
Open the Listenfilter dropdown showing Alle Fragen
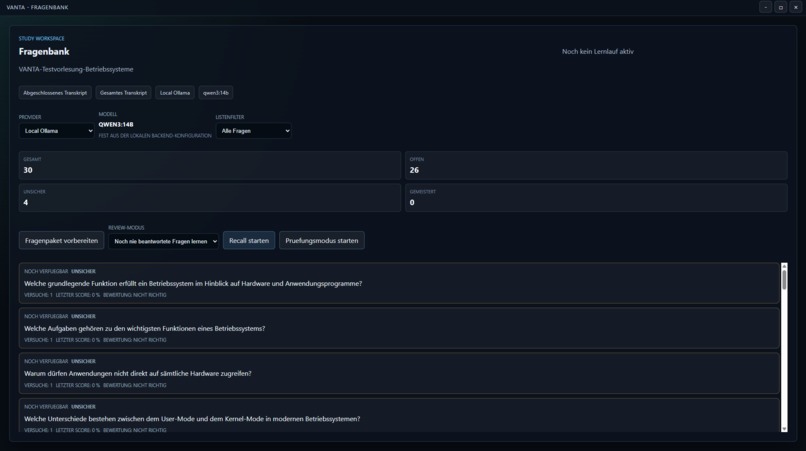point(253,131)
